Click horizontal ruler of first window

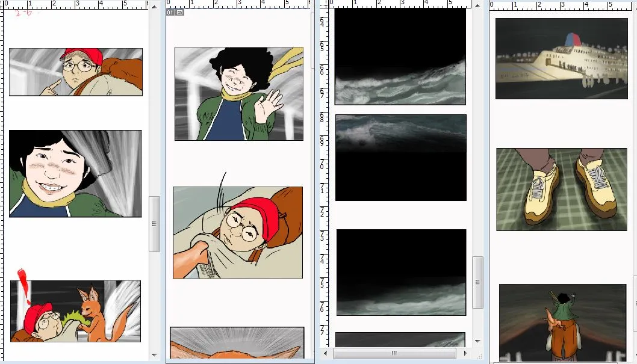[x=75, y=5]
